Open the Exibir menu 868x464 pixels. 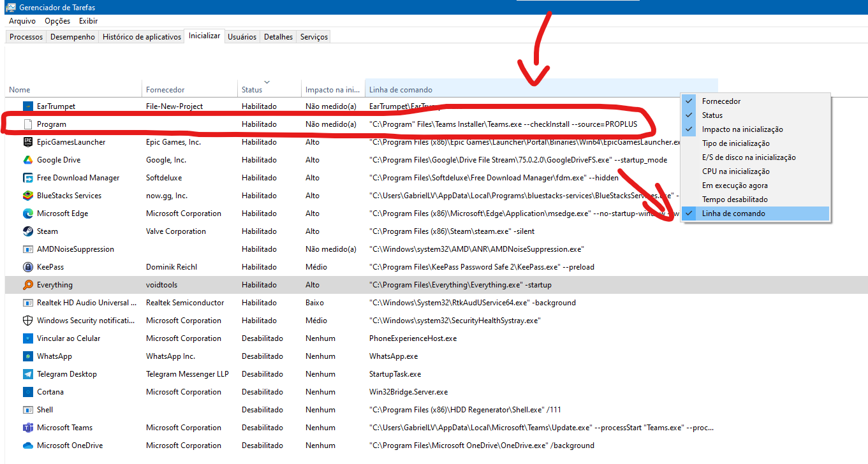coord(88,21)
